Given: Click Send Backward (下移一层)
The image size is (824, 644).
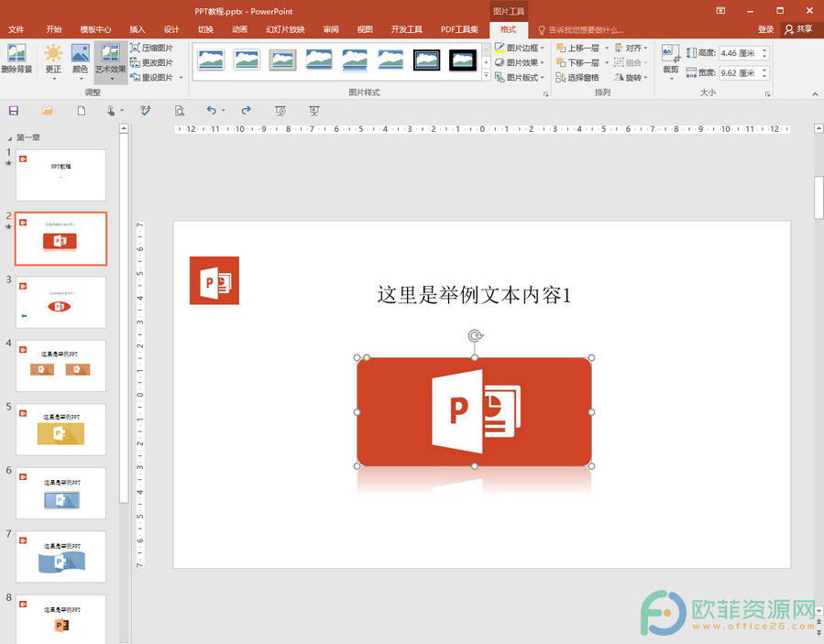Looking at the screenshot, I should pos(577,62).
